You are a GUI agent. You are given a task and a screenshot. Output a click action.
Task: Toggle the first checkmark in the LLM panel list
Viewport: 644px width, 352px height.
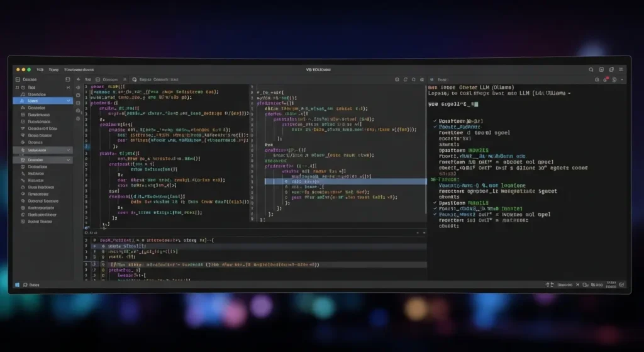coord(435,121)
